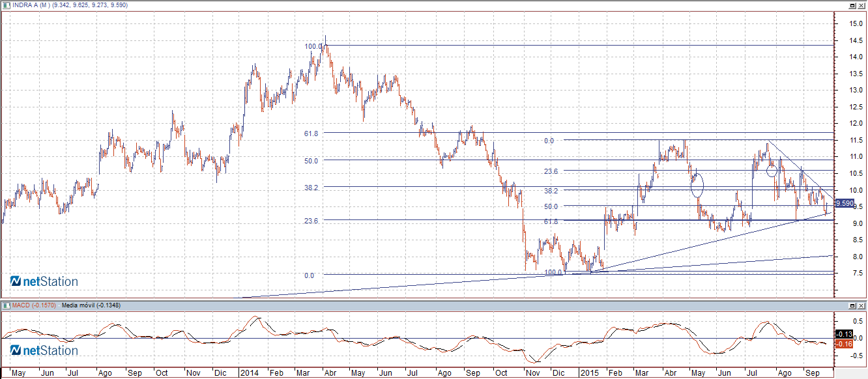
Task: Select the Media móvil (-0.1348) label
Action: (91, 305)
